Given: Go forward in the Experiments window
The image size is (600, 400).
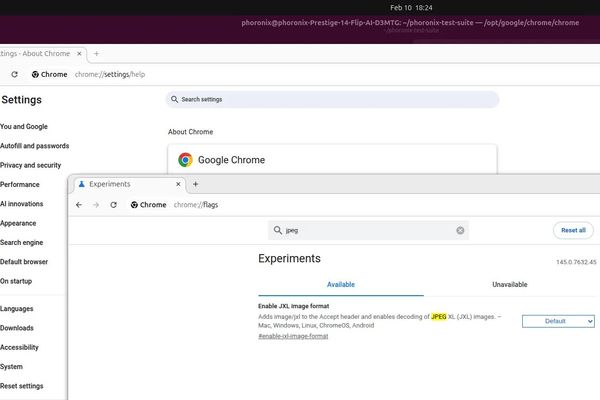Looking at the screenshot, I should tap(96, 205).
